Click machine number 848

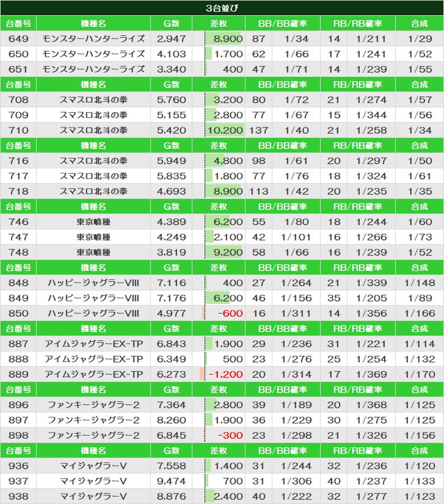[x=18, y=283]
